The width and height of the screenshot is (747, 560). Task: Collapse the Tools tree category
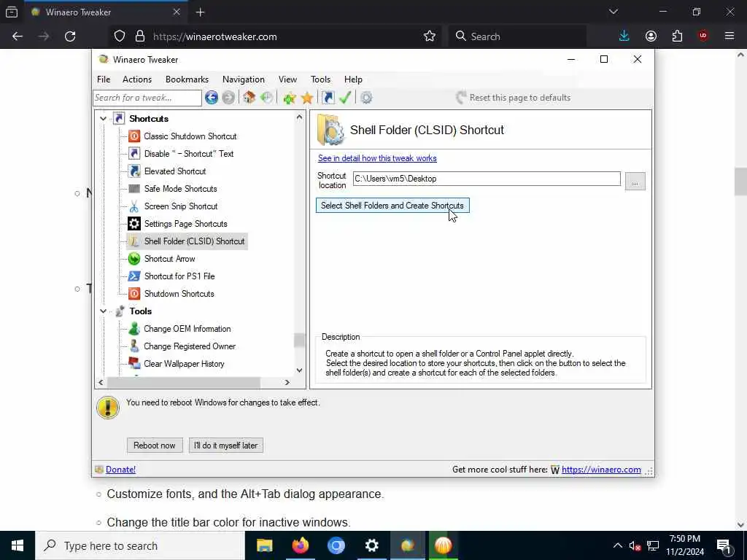103,311
